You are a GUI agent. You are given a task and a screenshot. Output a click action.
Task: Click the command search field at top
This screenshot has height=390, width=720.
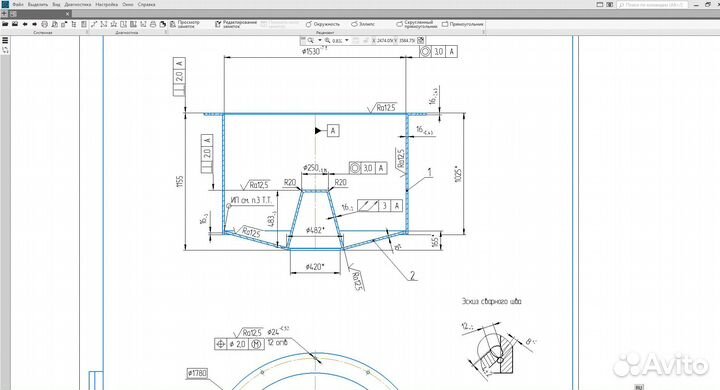pos(652,4)
